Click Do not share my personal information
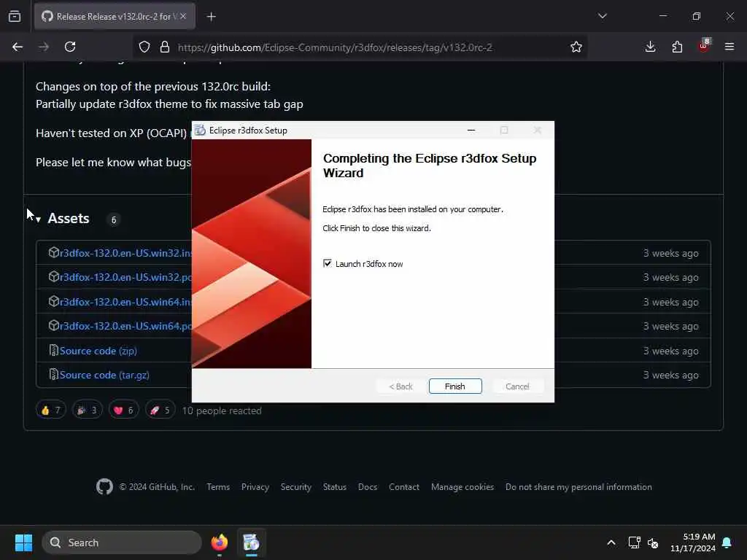This screenshot has height=560, width=747. click(x=578, y=486)
